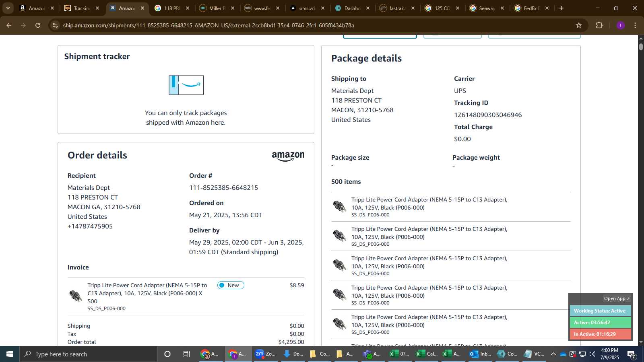The image size is (644, 362).
Task: Open the Excel Cal workbook on taskbar
Action: point(427,354)
